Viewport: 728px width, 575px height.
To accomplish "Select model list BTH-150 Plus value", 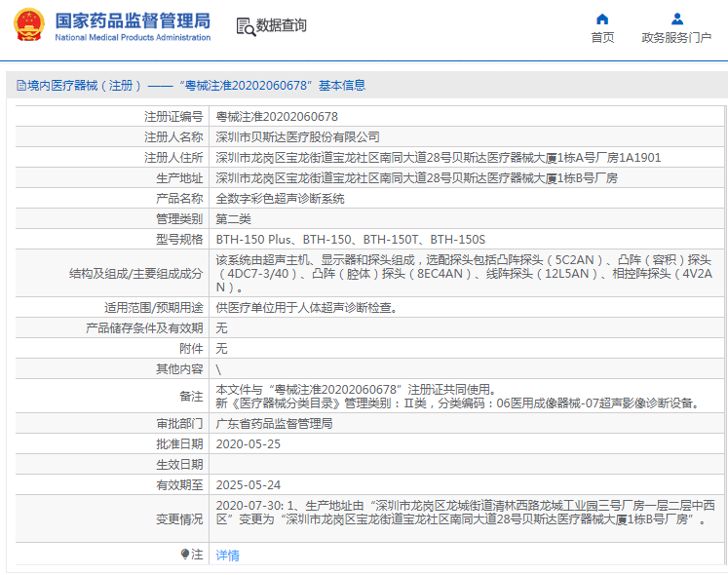I will [x=351, y=239].
